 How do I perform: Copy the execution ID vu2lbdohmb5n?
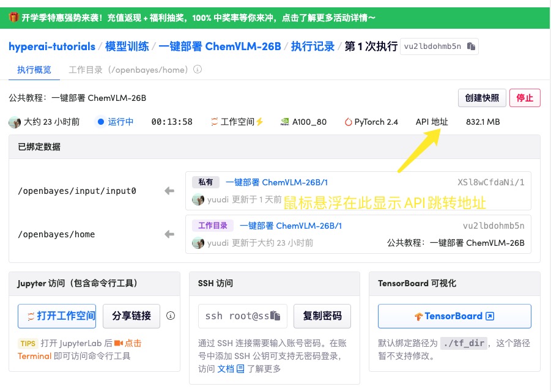tap(471, 46)
